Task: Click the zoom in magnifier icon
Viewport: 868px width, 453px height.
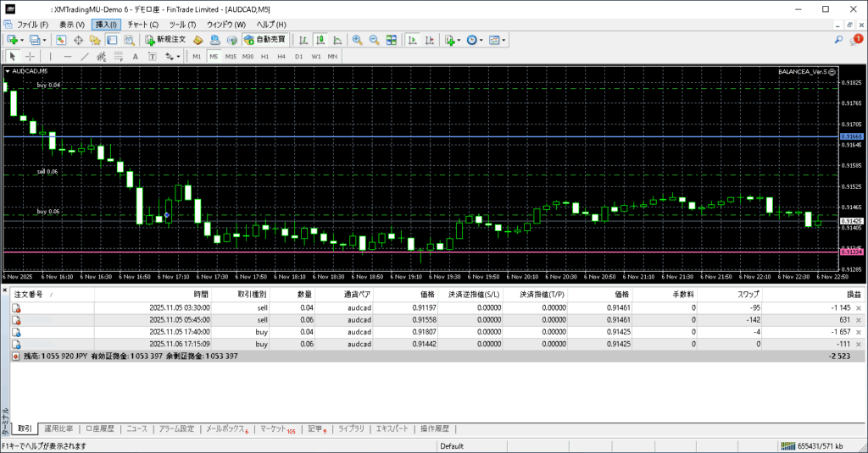Action: pyautogui.click(x=358, y=40)
